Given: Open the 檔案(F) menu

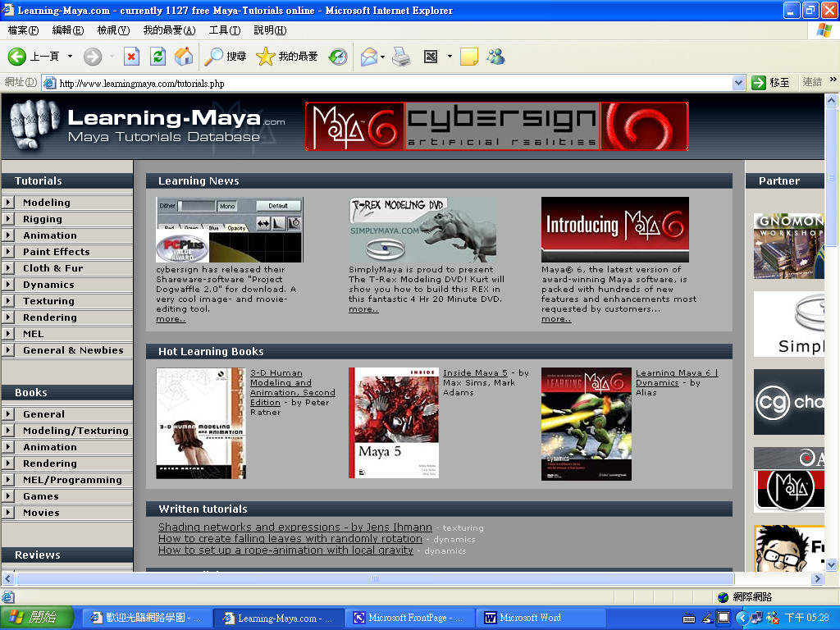Looking at the screenshot, I should (23, 30).
